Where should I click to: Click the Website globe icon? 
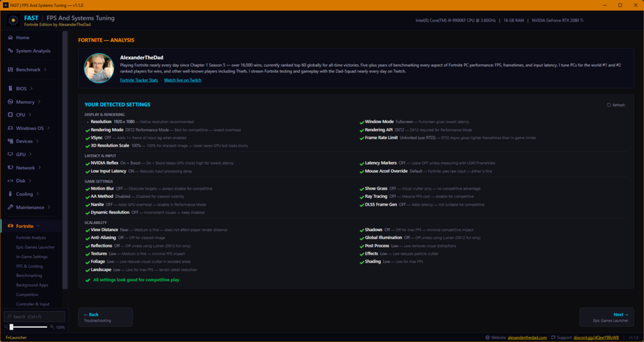click(x=488, y=338)
